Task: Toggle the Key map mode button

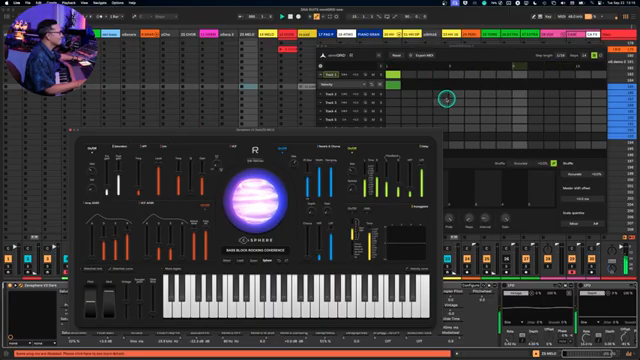Action: (548, 17)
